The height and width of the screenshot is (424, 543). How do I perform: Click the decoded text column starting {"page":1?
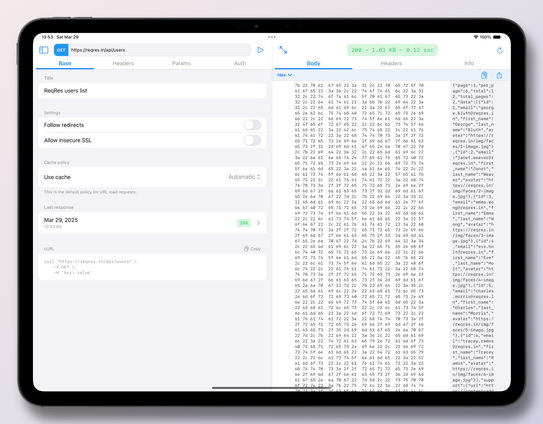pos(473,237)
